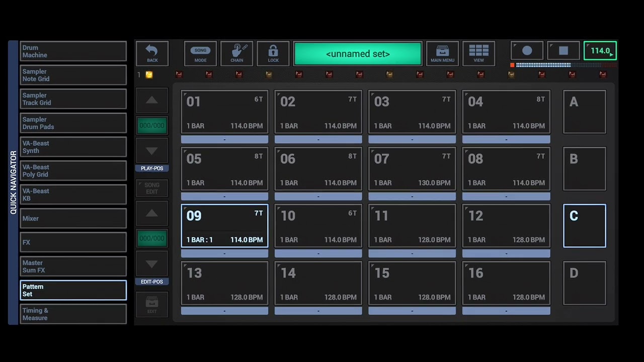644x362 pixels.
Task: Go back with the BACK arrow button
Action: click(x=152, y=53)
